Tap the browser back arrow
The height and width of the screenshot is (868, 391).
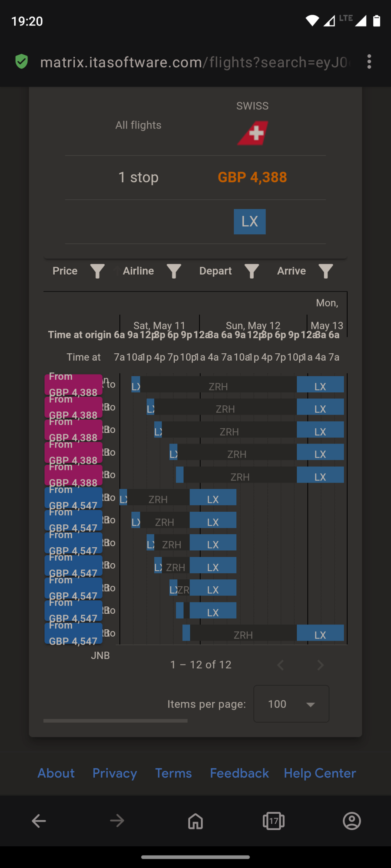click(x=39, y=821)
